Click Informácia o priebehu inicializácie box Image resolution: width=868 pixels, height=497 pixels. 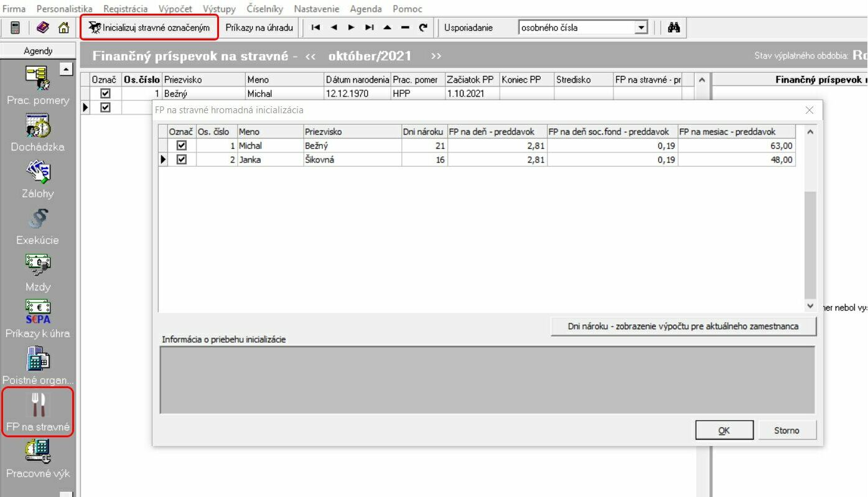click(487, 380)
